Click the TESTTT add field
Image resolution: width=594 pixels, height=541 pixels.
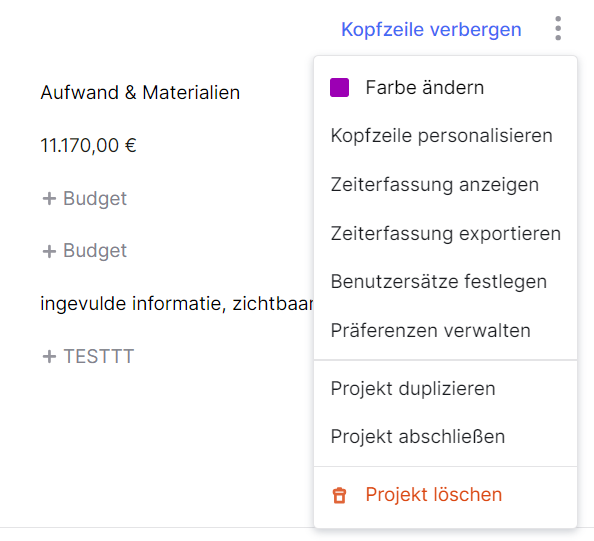point(88,356)
